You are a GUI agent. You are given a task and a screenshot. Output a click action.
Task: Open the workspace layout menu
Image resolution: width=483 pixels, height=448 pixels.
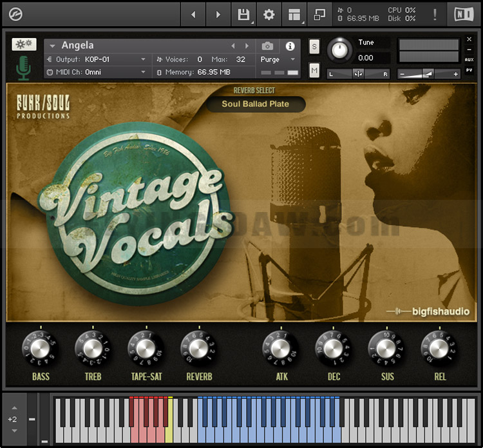pyautogui.click(x=294, y=14)
